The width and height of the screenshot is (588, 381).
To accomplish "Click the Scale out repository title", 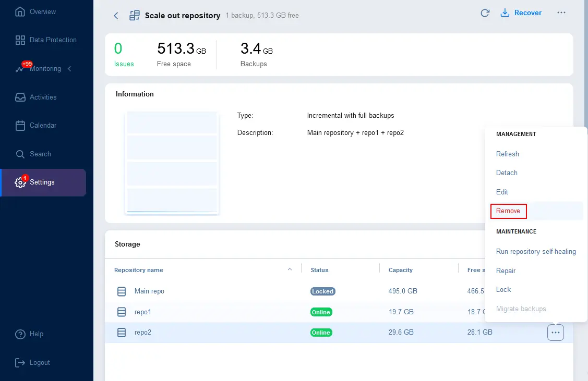I will click(x=182, y=15).
